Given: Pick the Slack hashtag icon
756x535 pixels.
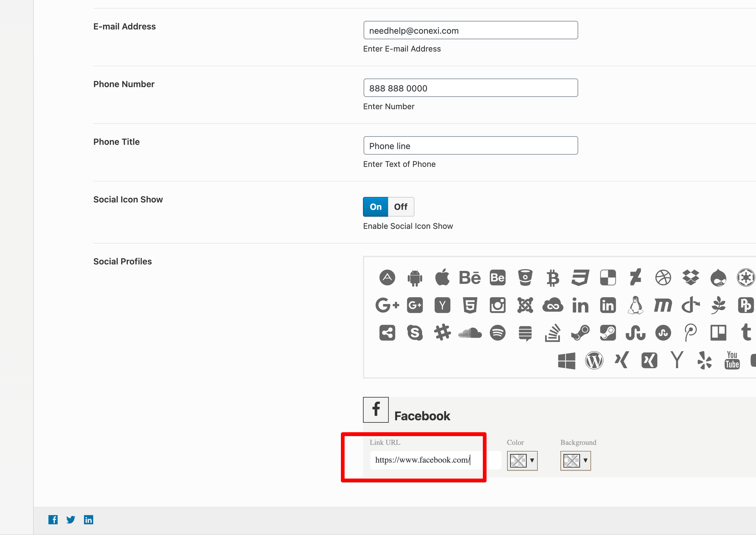Looking at the screenshot, I should pyautogui.click(x=442, y=333).
